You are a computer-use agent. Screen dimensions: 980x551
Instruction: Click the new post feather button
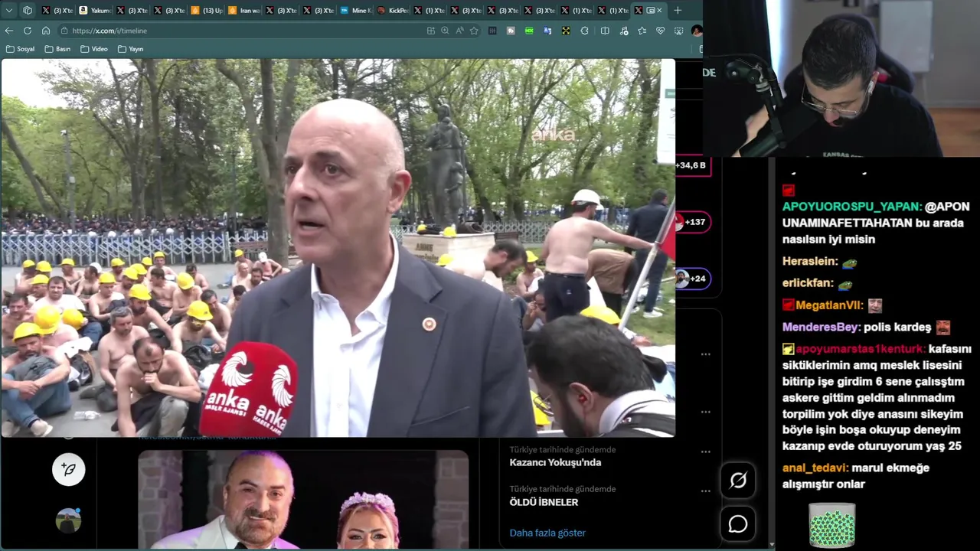(x=68, y=469)
